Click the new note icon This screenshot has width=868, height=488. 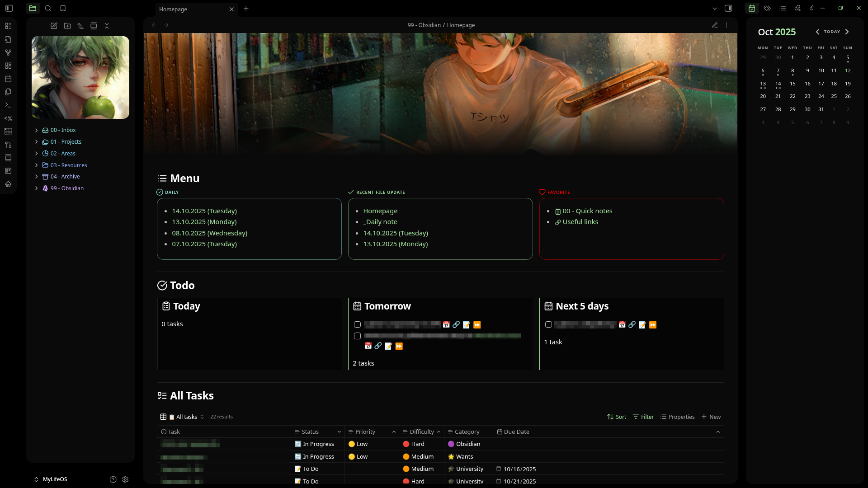click(54, 26)
